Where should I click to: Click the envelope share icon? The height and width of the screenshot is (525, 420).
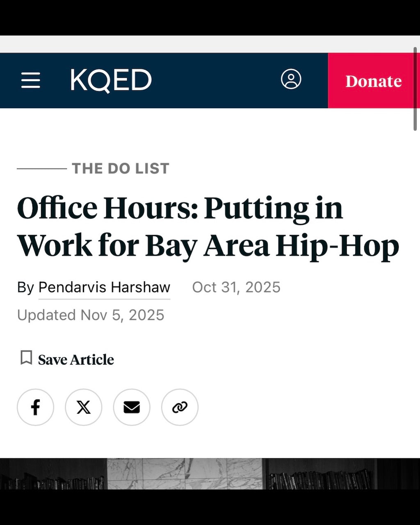click(131, 407)
